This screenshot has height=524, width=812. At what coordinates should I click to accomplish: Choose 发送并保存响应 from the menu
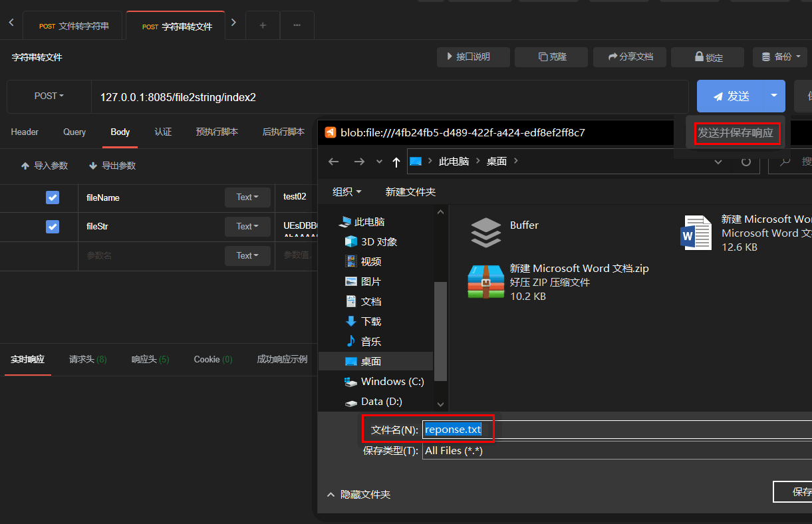pyautogui.click(x=736, y=133)
